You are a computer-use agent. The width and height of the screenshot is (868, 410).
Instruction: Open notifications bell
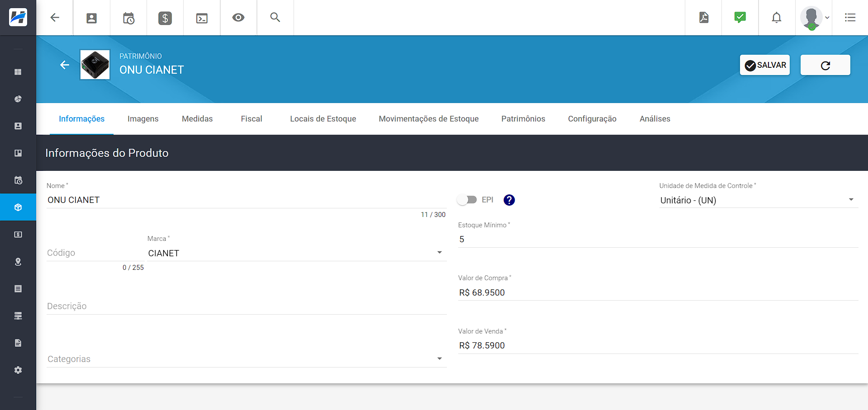(777, 18)
